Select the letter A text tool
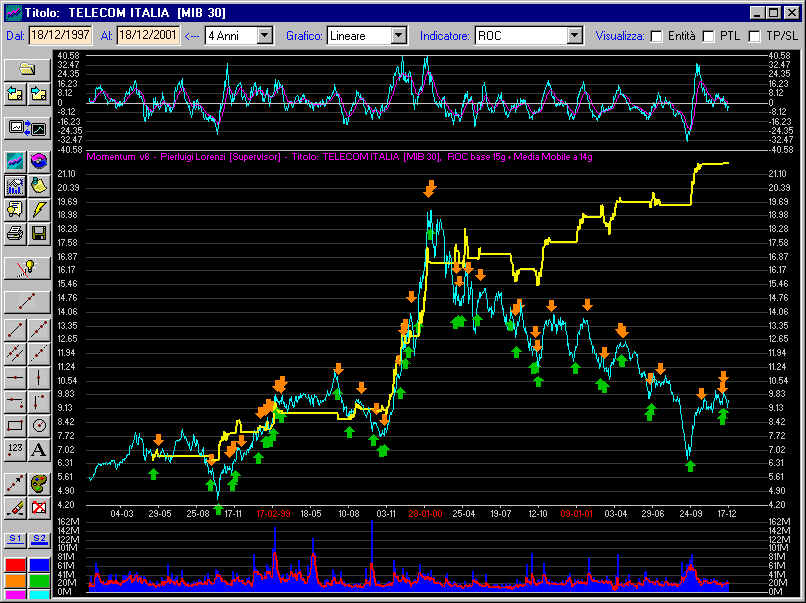This screenshot has height=603, width=806. [x=39, y=449]
